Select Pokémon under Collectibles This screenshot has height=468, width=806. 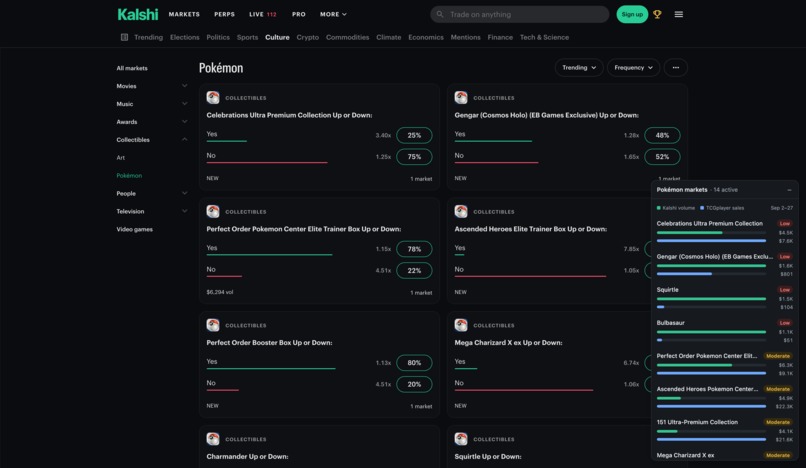[x=129, y=175]
